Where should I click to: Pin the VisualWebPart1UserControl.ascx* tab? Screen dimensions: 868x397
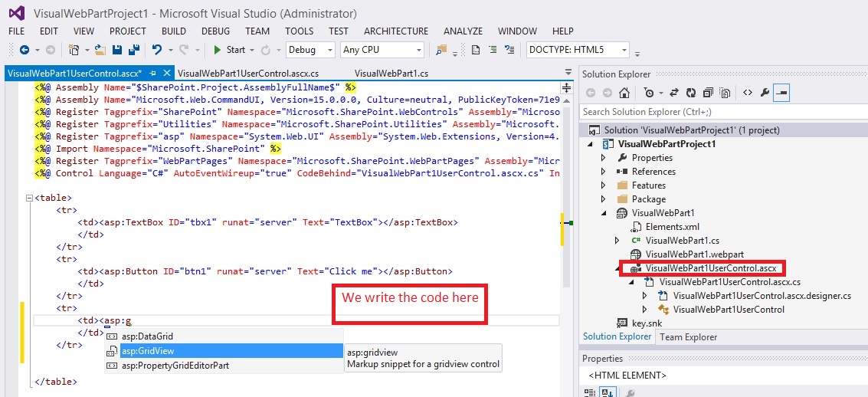click(x=152, y=73)
